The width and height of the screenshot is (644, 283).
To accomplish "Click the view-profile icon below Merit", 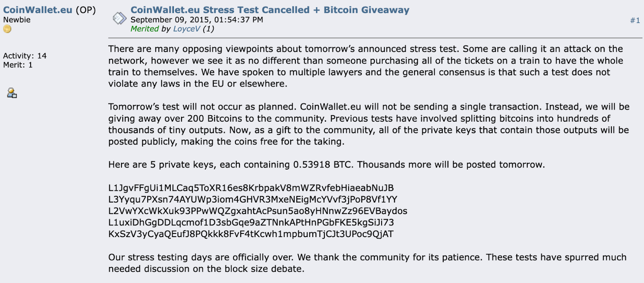I will 12,93.
